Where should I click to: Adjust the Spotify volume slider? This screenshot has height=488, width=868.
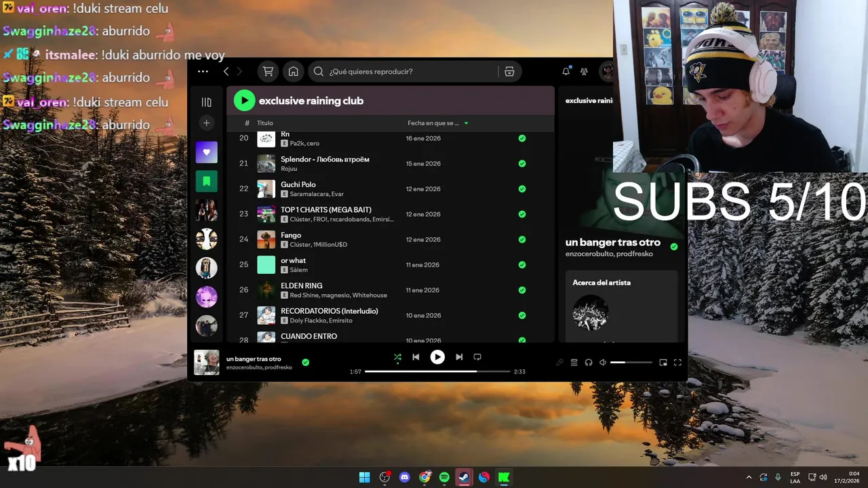tap(631, 363)
